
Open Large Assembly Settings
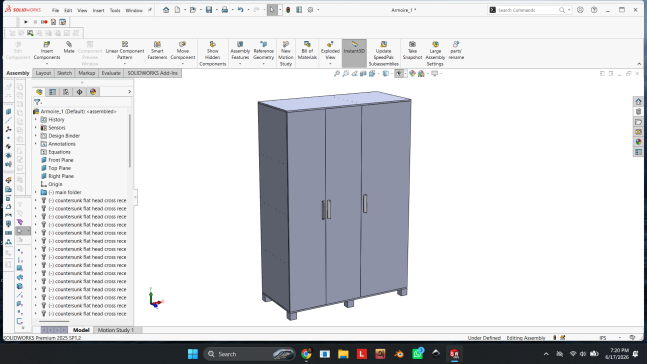(435, 53)
